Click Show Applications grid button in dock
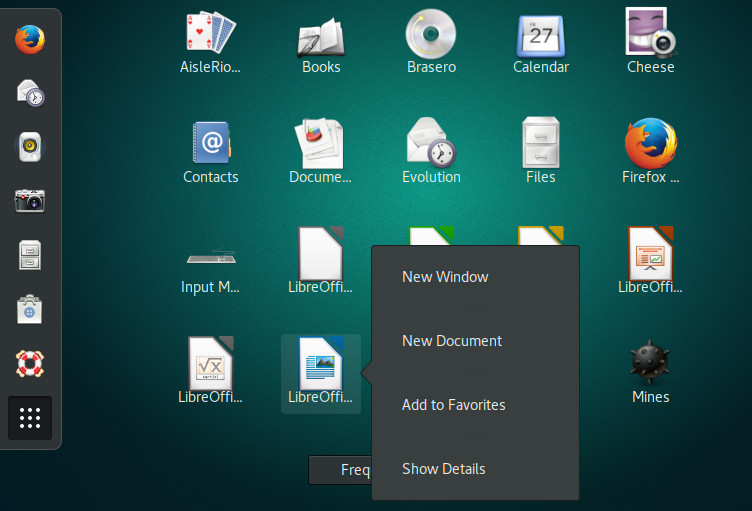The image size is (752, 511). click(30, 418)
